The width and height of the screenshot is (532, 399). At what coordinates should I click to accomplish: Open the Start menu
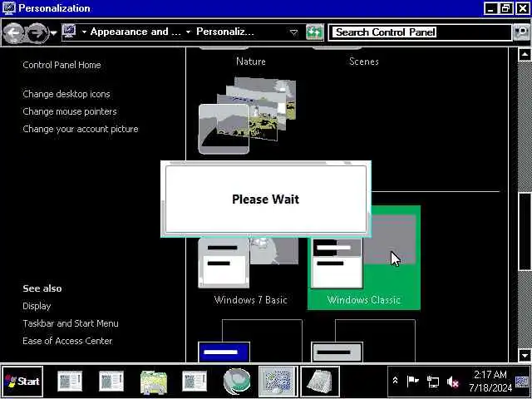pos(22,382)
